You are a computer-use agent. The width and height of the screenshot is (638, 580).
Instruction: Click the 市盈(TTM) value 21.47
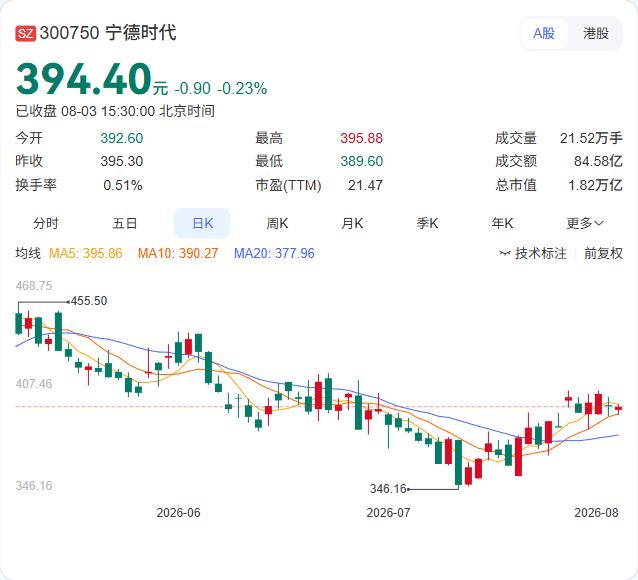[x=365, y=185]
